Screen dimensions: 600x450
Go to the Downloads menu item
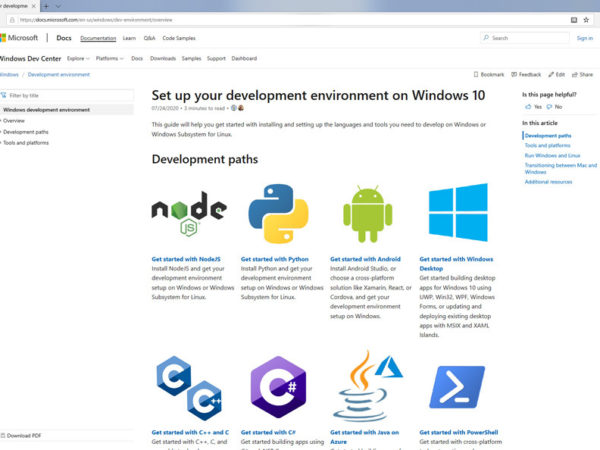[163, 58]
